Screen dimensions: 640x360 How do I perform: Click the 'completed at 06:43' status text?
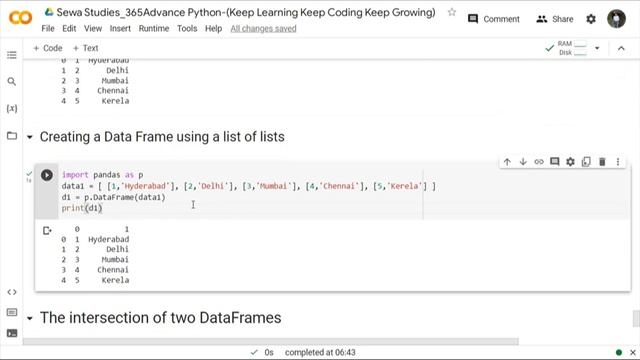coord(320,352)
